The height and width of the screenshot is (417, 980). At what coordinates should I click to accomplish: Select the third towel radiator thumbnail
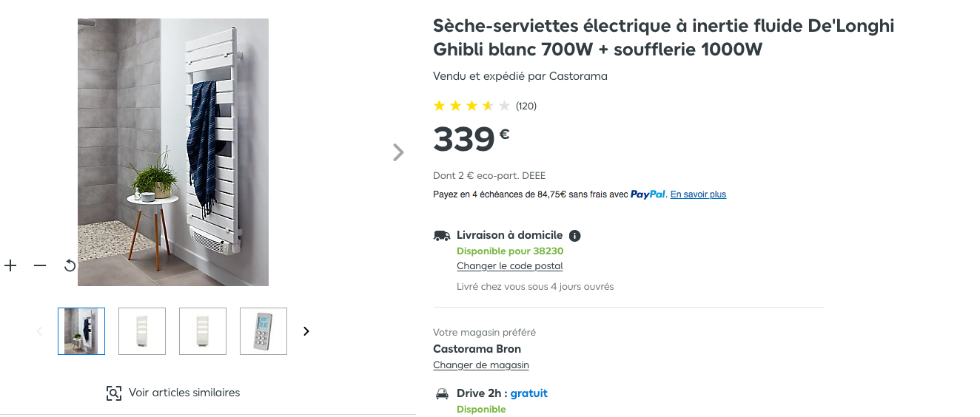[203, 331]
